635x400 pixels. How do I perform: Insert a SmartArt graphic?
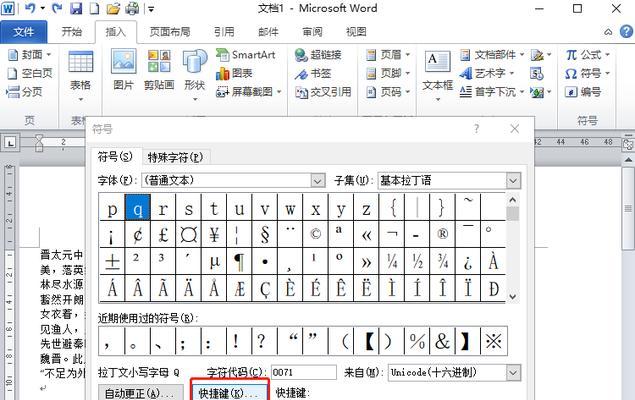pyautogui.click(x=245, y=54)
